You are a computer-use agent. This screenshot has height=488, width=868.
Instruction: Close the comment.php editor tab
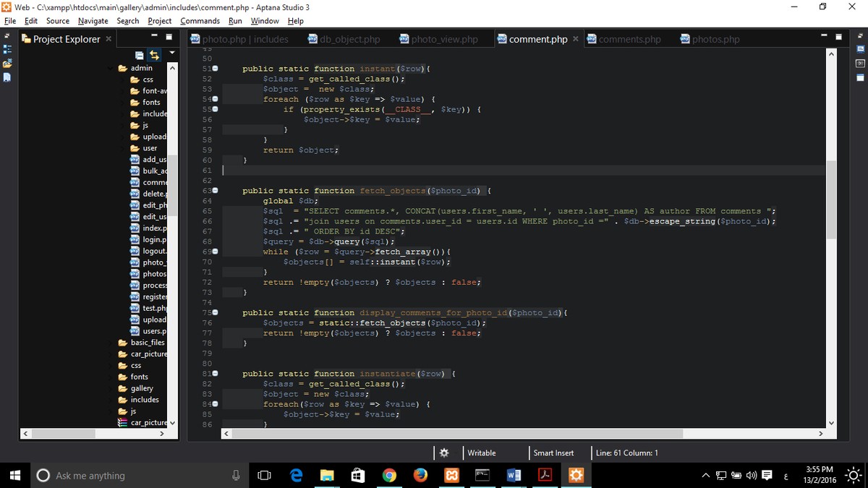coord(575,39)
